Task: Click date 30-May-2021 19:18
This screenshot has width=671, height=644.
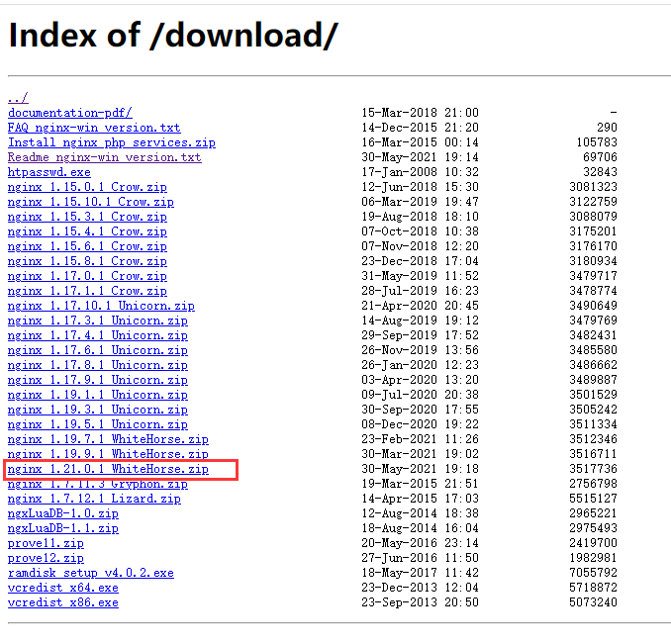Action: pyautogui.click(x=420, y=469)
